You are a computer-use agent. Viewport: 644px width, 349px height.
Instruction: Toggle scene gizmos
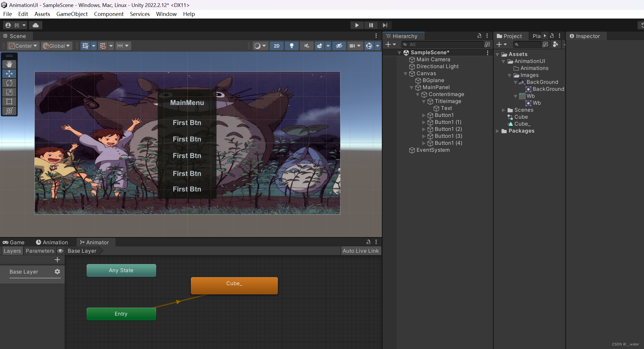point(369,46)
